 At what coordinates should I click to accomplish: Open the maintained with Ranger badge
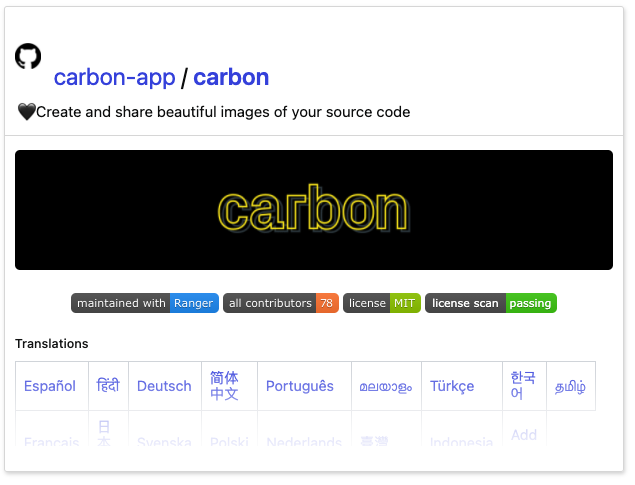coord(145,303)
